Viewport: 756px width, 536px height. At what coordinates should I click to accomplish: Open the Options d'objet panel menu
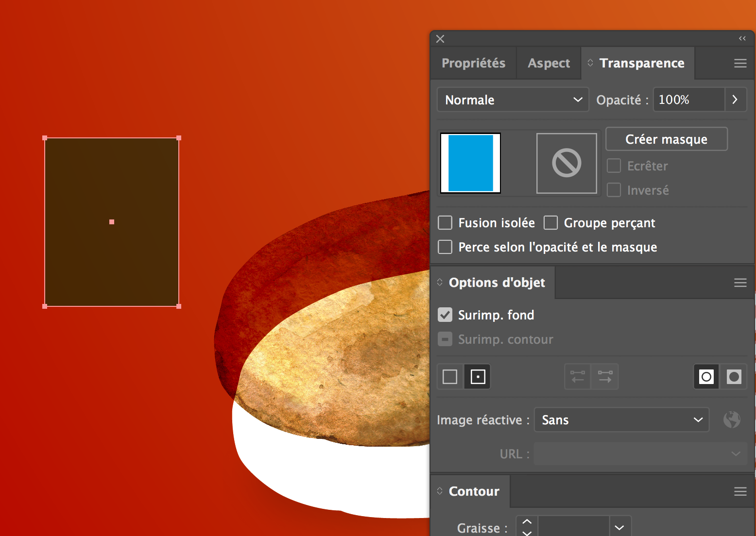click(x=740, y=282)
